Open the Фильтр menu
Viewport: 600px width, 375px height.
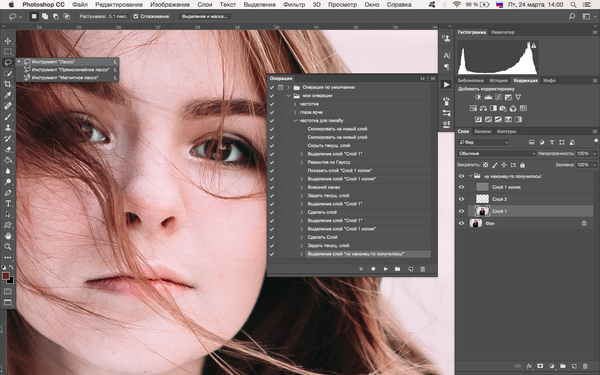(294, 5)
